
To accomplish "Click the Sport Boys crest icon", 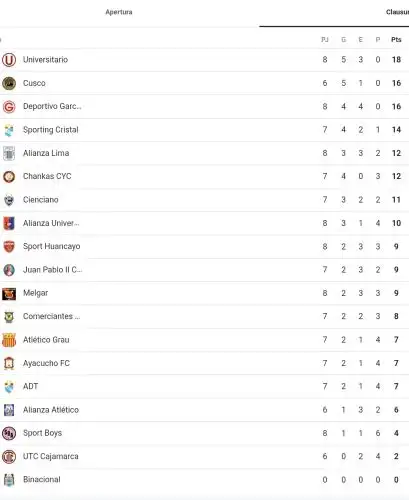I will [x=9, y=433].
